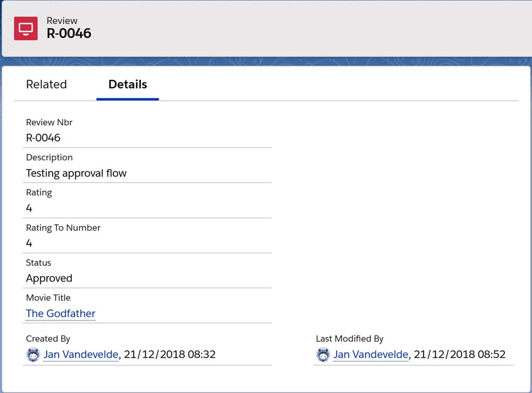Click the Review object label in header

[62, 21]
